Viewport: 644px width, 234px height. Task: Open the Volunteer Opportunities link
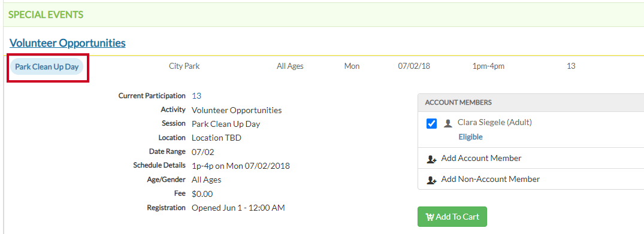[67, 42]
